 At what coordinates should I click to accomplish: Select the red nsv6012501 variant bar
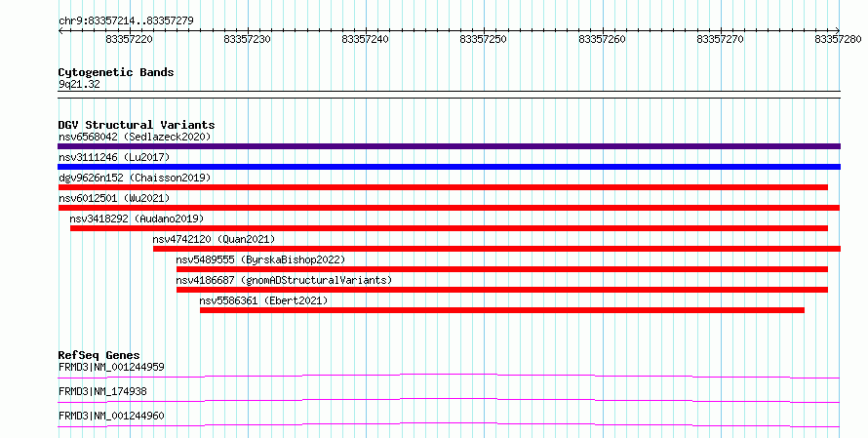pos(449,208)
